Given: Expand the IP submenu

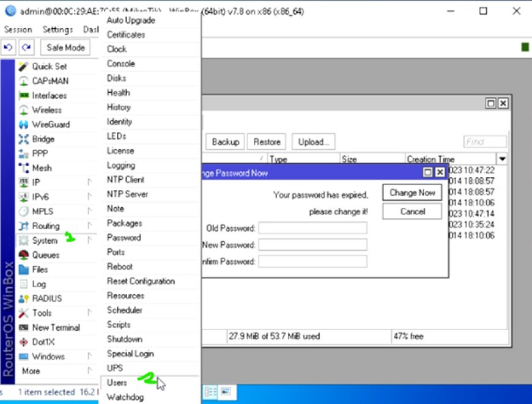Looking at the screenshot, I should (89, 183).
